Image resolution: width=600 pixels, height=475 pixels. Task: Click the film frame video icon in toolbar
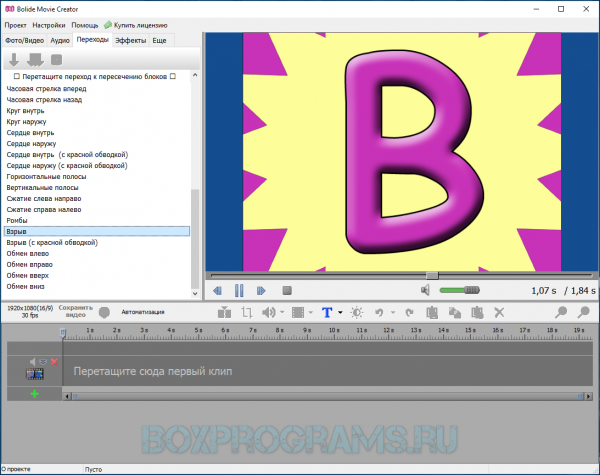(x=298, y=312)
